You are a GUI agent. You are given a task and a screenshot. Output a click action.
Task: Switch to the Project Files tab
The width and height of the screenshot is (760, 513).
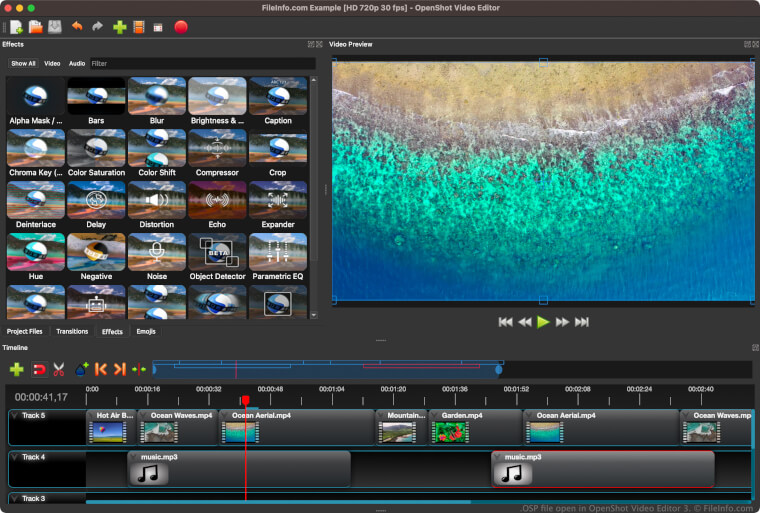pyautogui.click(x=25, y=331)
